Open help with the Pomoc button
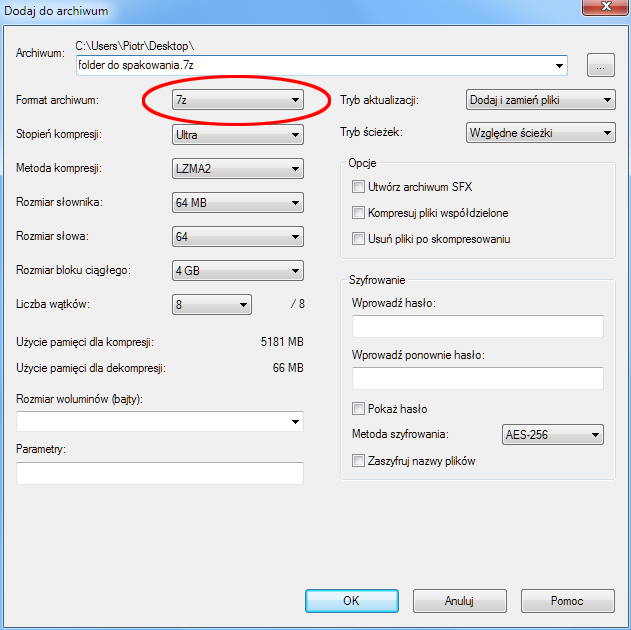The height and width of the screenshot is (630, 631). (x=567, y=601)
